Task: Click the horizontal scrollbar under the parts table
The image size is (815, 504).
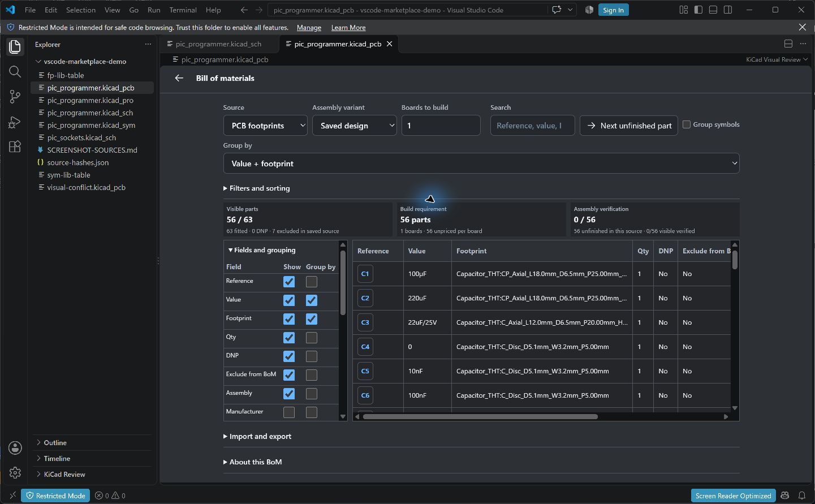Action: (480, 416)
